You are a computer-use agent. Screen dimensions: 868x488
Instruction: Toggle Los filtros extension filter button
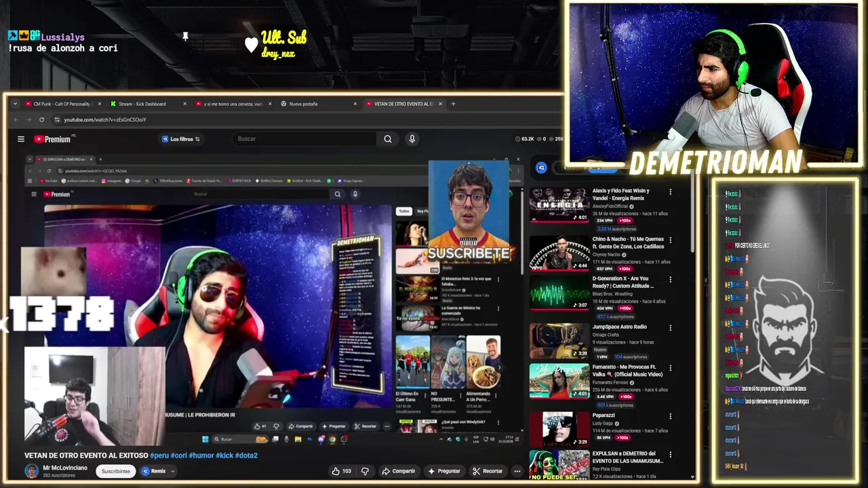point(180,139)
